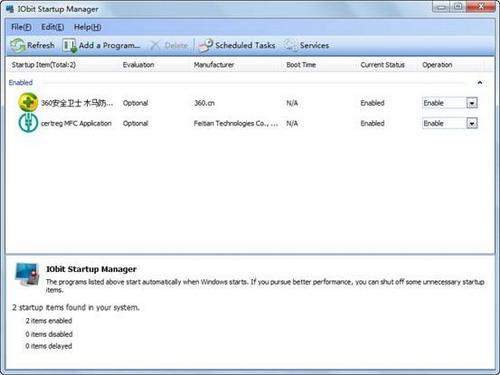Image resolution: width=500 pixels, height=375 pixels.
Task: Open the operation dropdown for certreg MFC row
Action: 472,124
